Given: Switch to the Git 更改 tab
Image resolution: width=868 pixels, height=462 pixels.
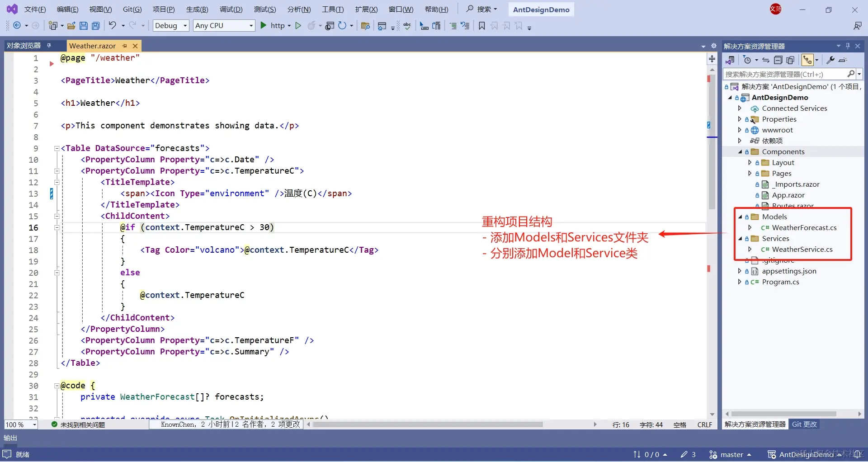Looking at the screenshot, I should (x=804, y=424).
